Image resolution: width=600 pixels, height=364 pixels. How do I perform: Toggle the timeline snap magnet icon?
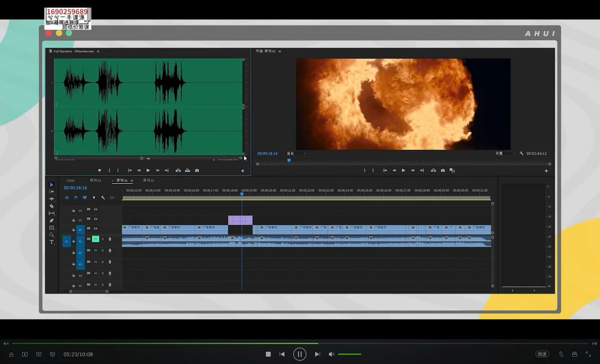76,198
